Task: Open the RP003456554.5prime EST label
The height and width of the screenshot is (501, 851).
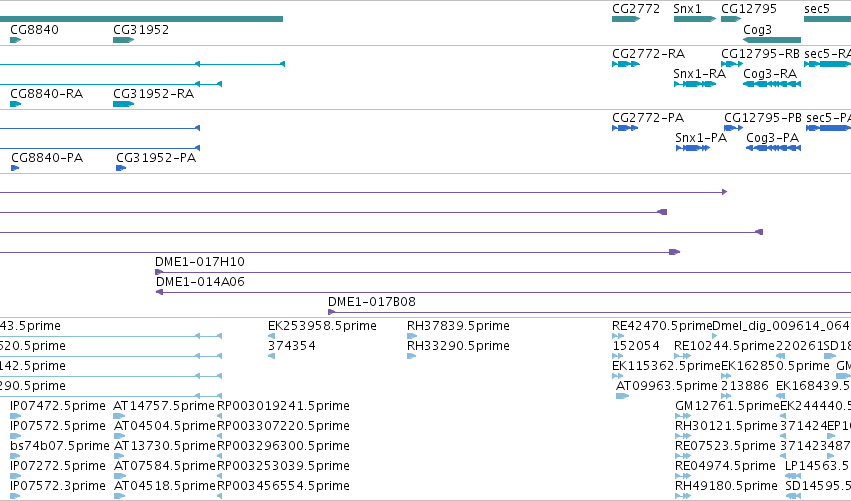Action: [283, 486]
